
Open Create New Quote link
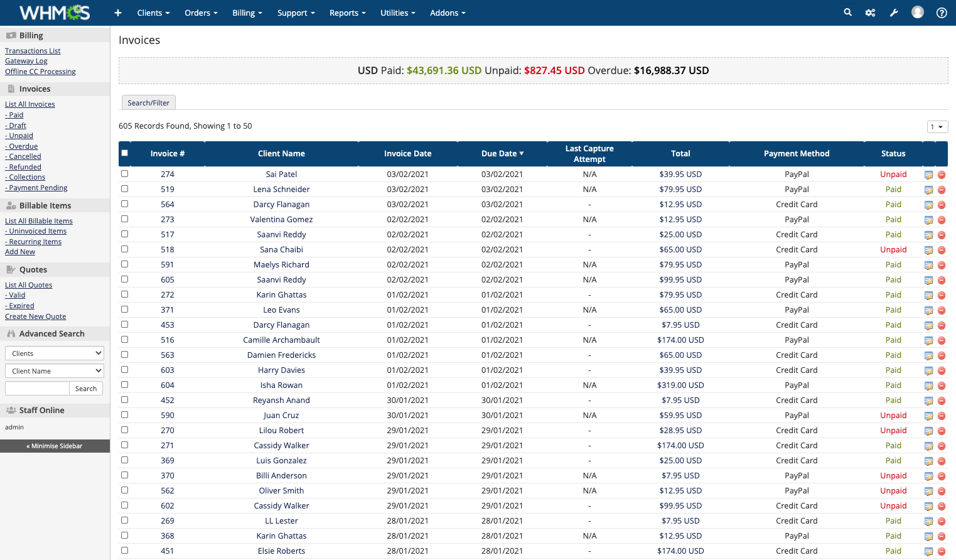pyautogui.click(x=35, y=316)
